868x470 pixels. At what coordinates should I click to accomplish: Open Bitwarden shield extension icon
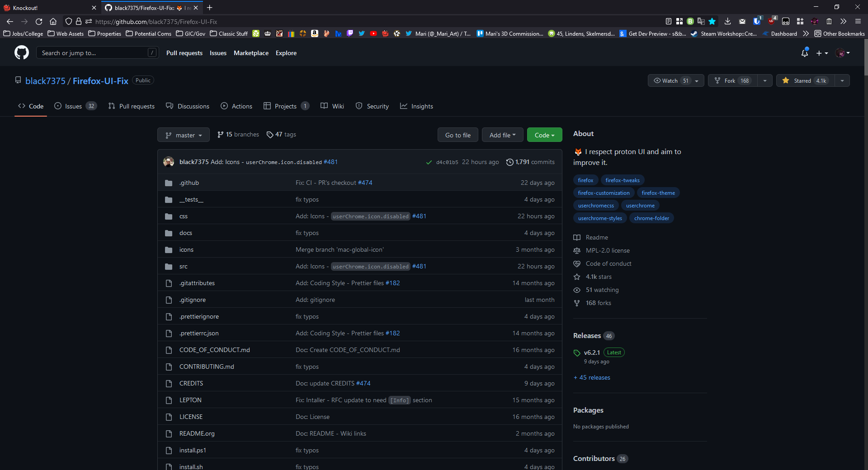[757, 21]
